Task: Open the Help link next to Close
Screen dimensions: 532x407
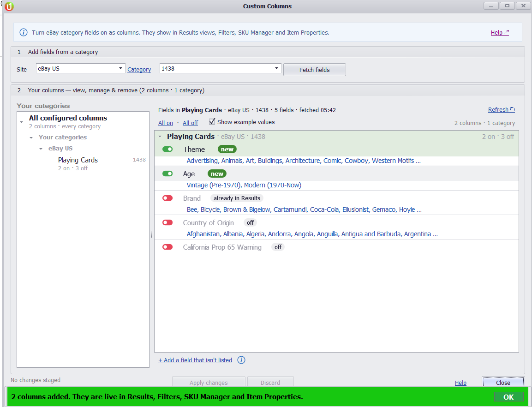Action: 460,383
